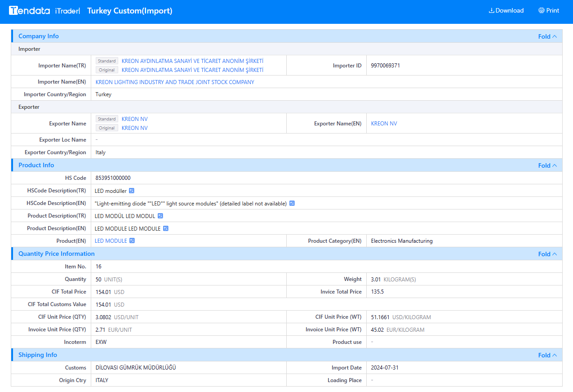The width and height of the screenshot is (573, 392).
Task: Click the Company Info section title
Action: (39, 36)
